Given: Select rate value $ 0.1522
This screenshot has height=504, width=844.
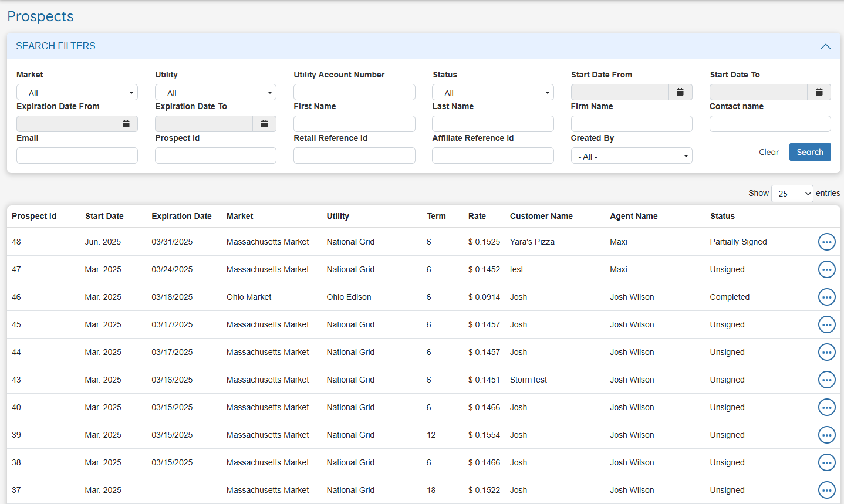Looking at the screenshot, I should [x=484, y=490].
